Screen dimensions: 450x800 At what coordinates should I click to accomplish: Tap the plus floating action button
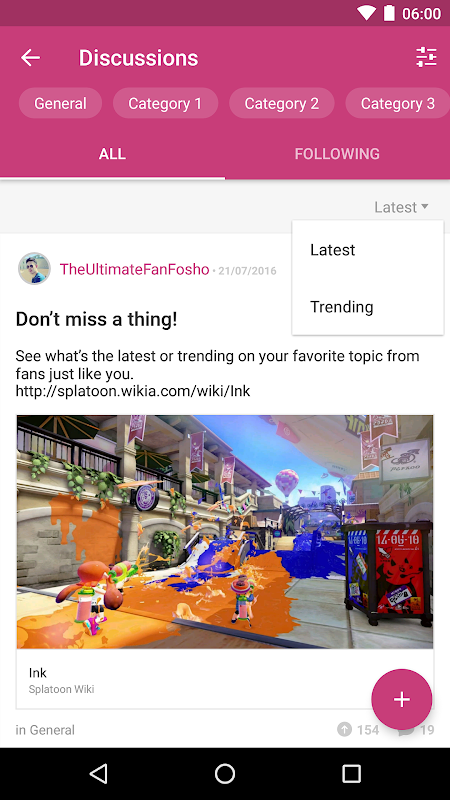click(x=402, y=699)
